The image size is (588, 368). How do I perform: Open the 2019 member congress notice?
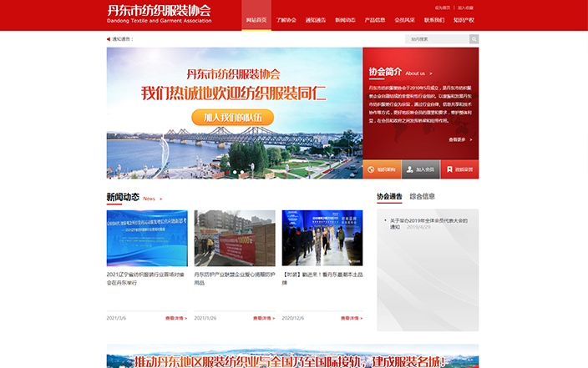[x=428, y=223]
